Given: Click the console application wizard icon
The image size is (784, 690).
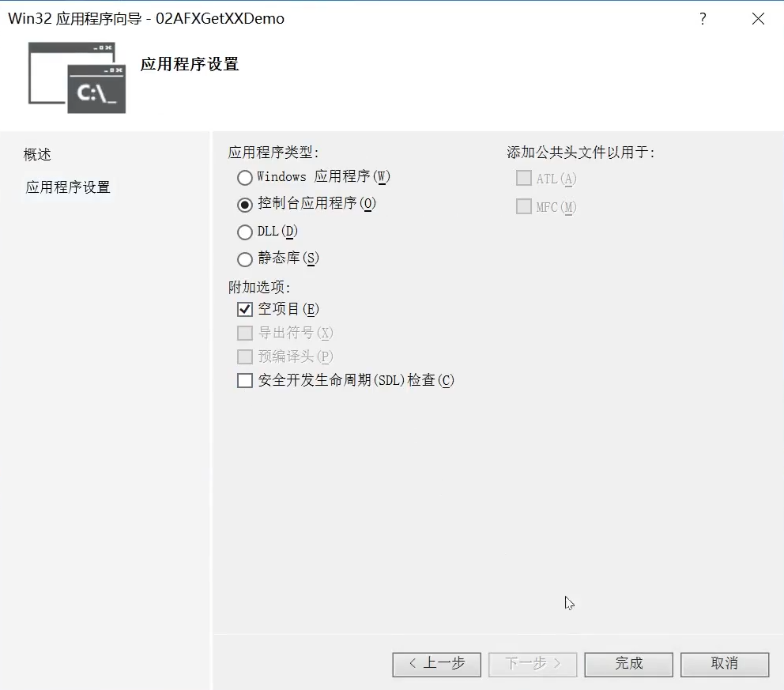Looking at the screenshot, I should pos(77,77).
